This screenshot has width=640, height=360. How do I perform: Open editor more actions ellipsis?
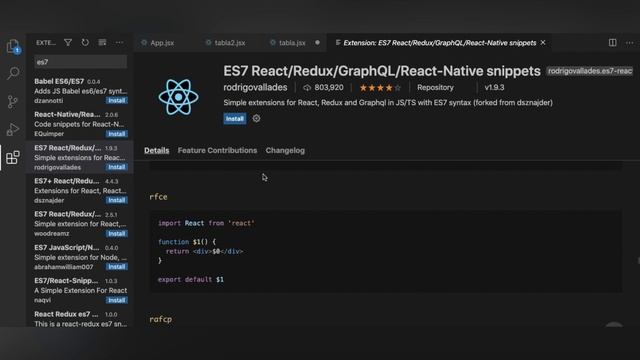point(629,42)
